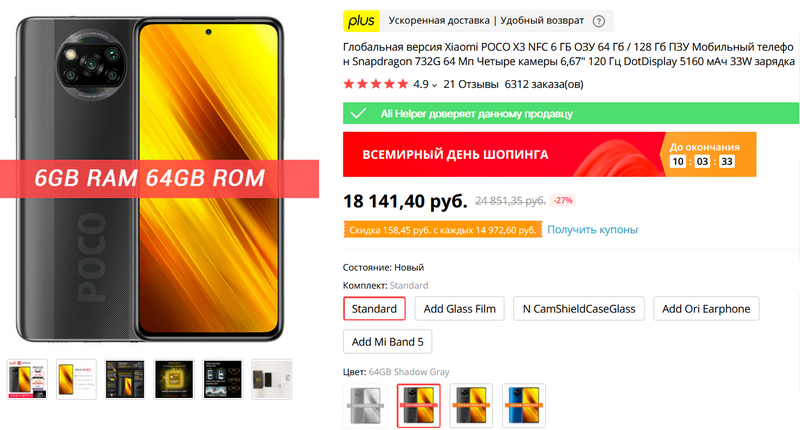Click the yellow plus badge icon
The height and width of the screenshot is (430, 800).
(361, 21)
